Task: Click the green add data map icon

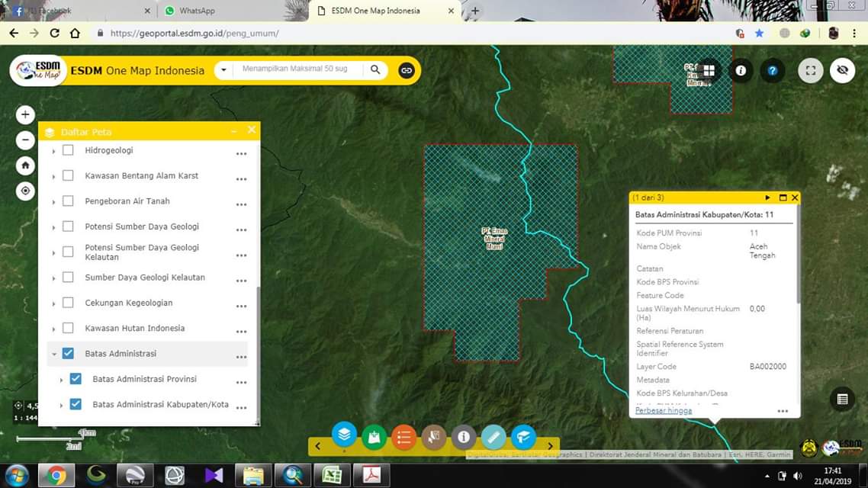Action: [x=374, y=437]
